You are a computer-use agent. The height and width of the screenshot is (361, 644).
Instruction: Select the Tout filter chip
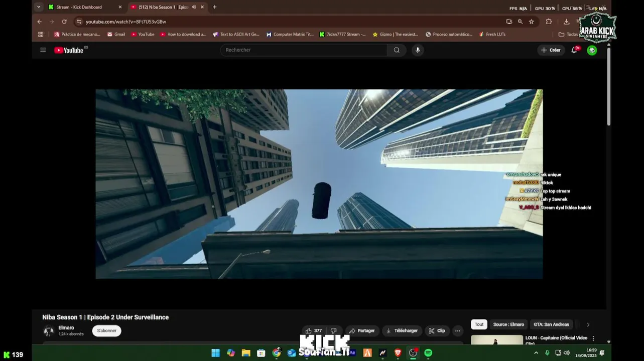(479, 324)
